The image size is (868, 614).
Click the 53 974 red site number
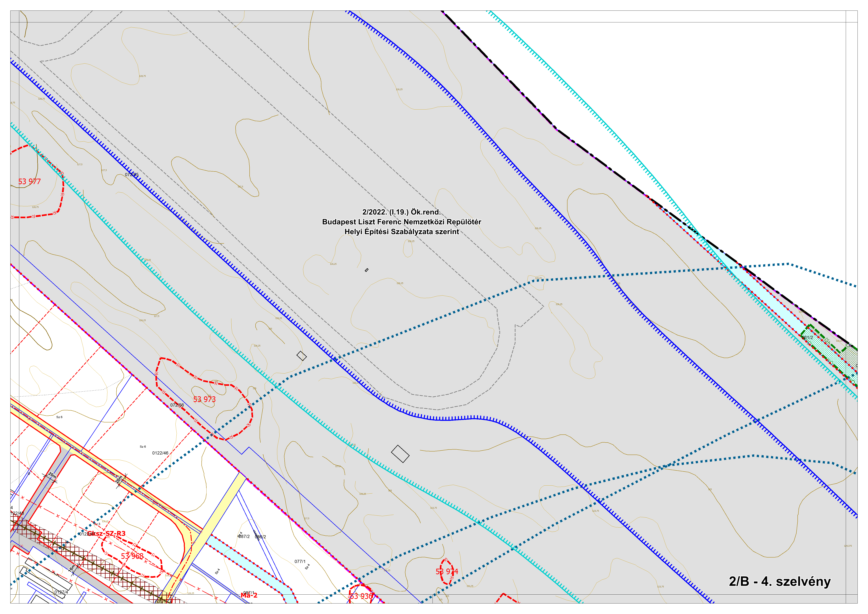447,572
